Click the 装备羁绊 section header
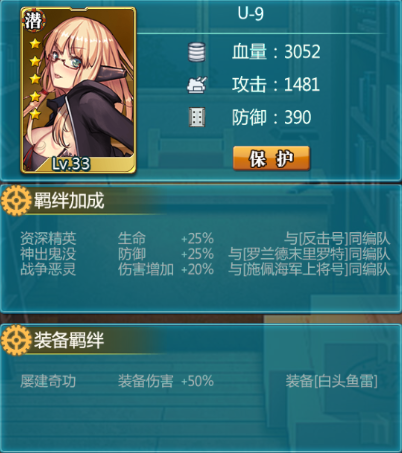Viewport: 402px width, 453px height. 69,340
